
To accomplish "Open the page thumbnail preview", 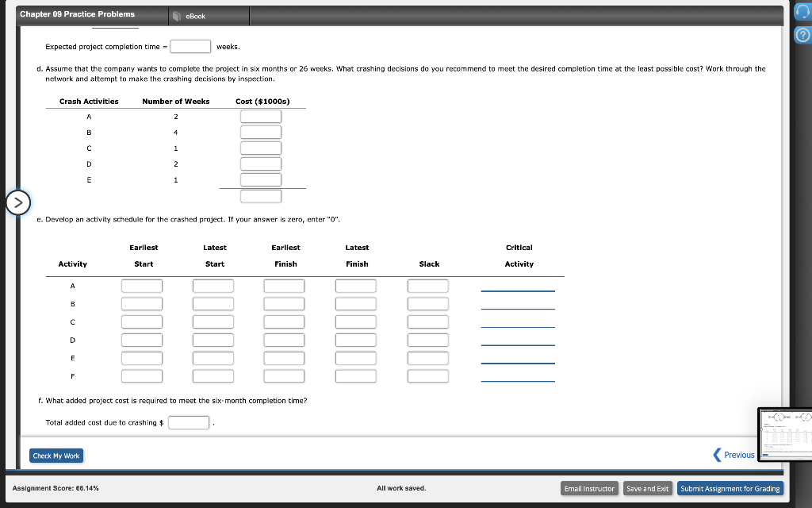I will [785, 434].
